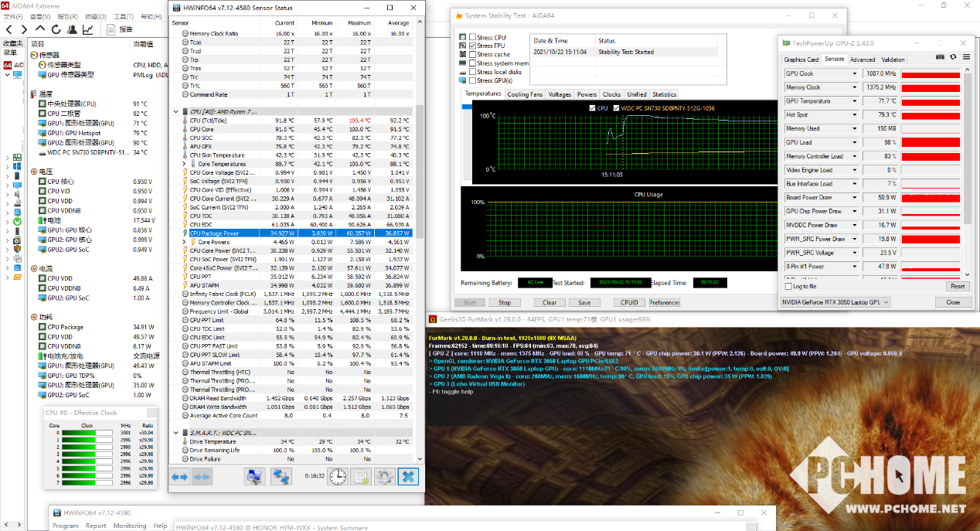Open the Board Power Draw dropdown

(855, 198)
